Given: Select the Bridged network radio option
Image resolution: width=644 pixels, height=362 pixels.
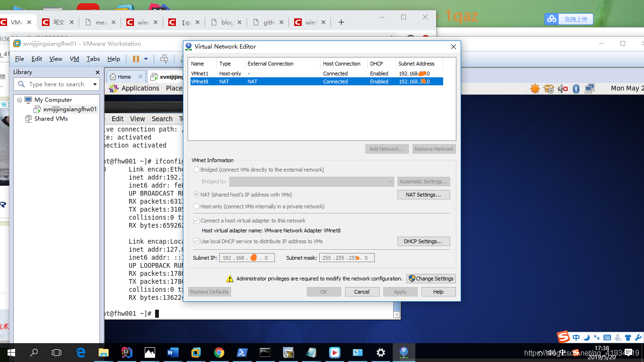Looking at the screenshot, I should pos(197,170).
